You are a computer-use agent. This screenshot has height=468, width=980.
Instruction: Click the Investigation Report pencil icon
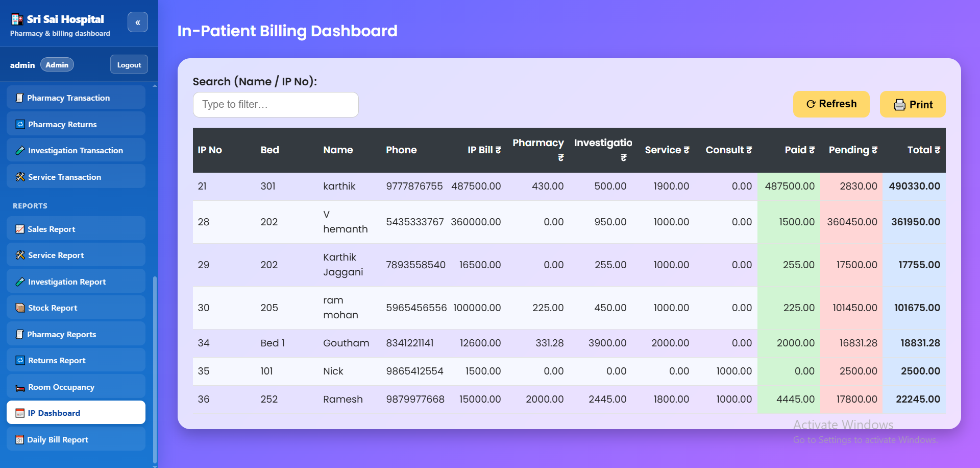click(x=20, y=282)
